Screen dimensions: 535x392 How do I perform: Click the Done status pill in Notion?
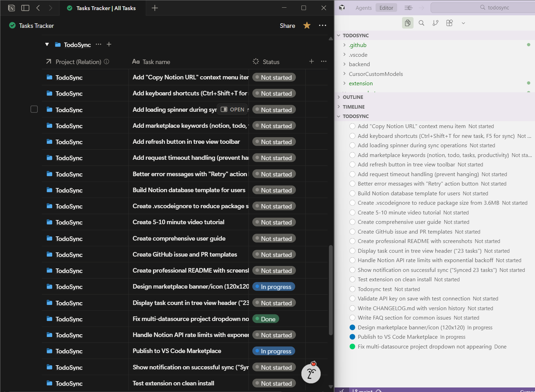(x=266, y=319)
